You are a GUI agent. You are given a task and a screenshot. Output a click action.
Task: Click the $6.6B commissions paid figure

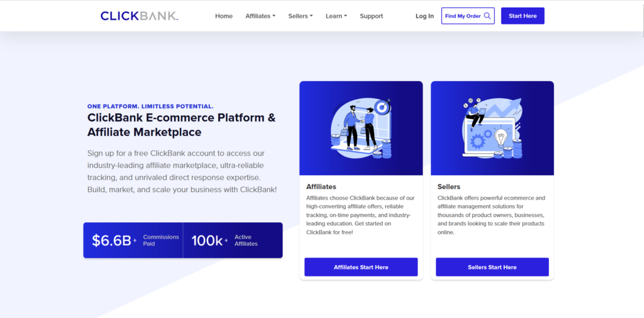click(x=114, y=241)
